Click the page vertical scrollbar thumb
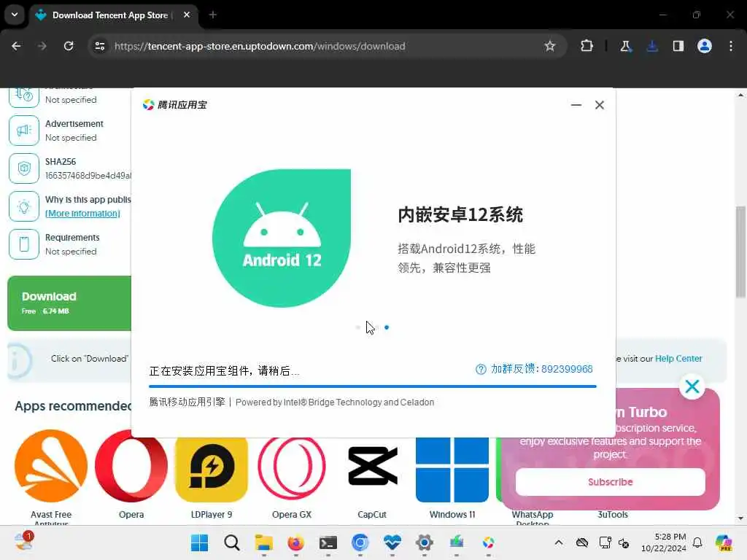The height and width of the screenshot is (560, 747). pyautogui.click(x=740, y=252)
